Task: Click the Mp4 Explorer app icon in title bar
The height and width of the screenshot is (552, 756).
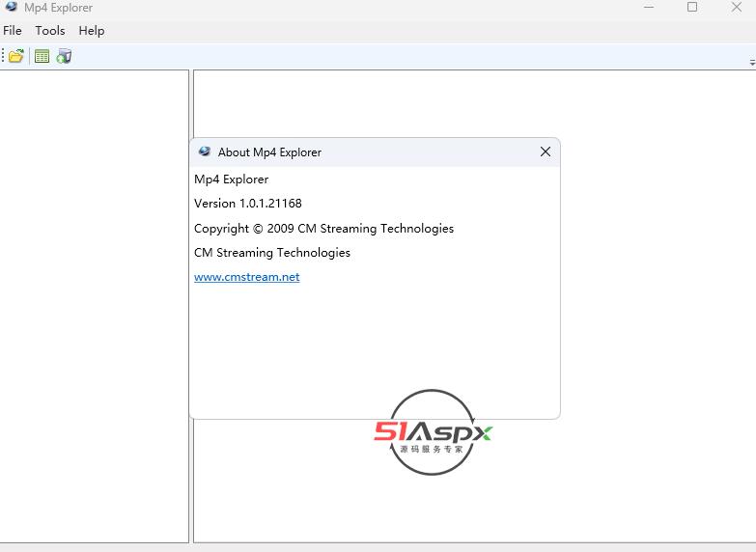Action: click(x=11, y=7)
